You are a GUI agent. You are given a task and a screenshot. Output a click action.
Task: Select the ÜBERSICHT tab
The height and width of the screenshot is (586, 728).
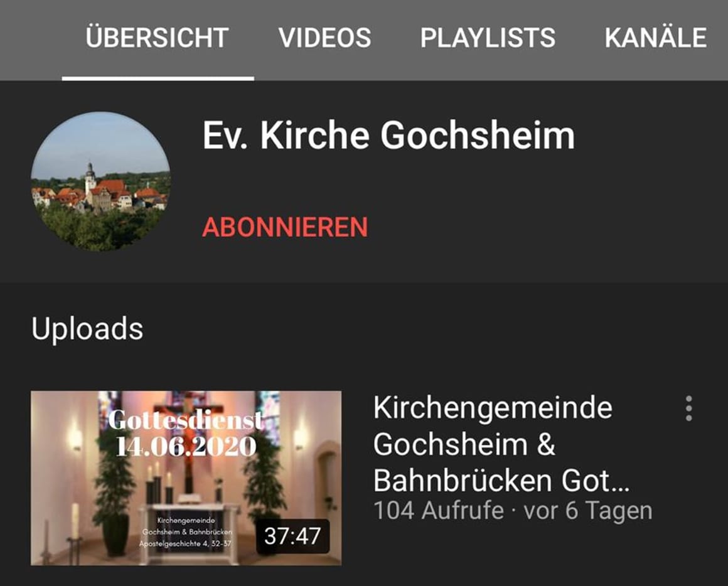point(158,38)
